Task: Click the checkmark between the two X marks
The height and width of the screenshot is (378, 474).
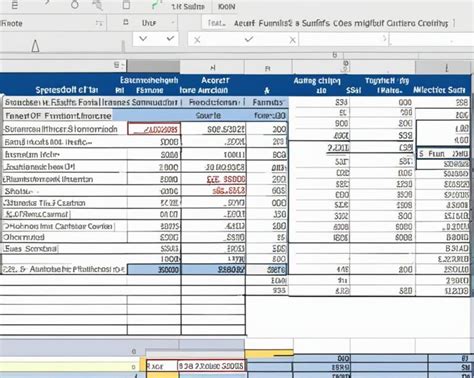Action: [249, 39]
